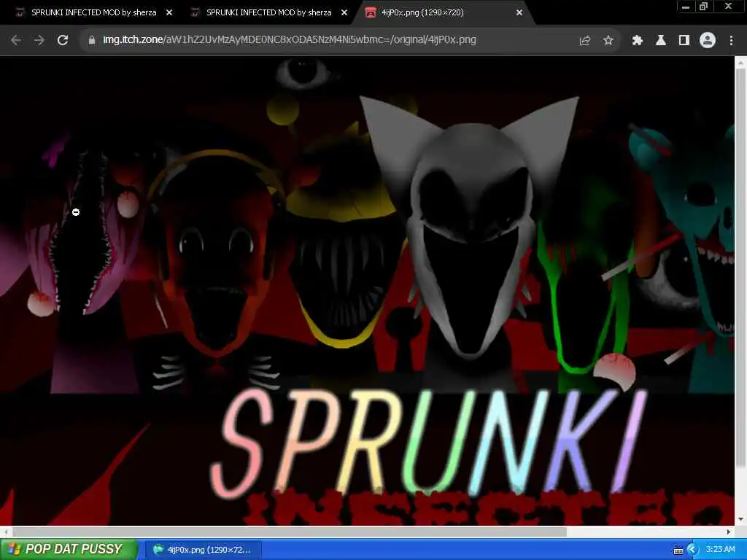Reload the current page
747x560 pixels.
[63, 41]
